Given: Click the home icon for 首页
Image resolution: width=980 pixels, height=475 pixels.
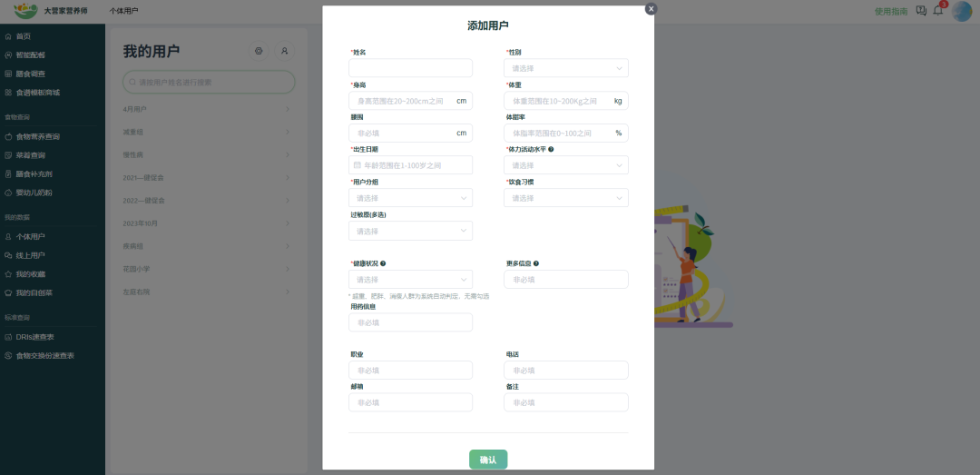Looking at the screenshot, I should tap(8, 36).
